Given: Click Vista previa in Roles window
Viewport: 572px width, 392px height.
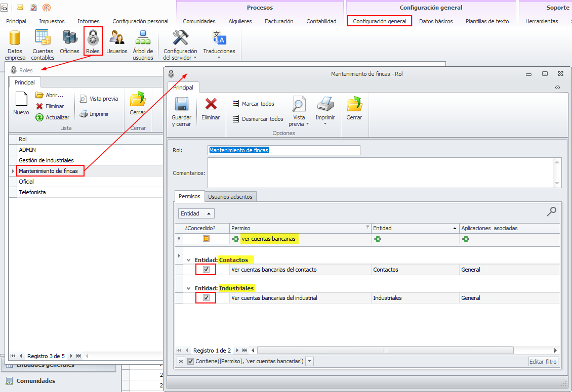Looking at the screenshot, I should [99, 99].
